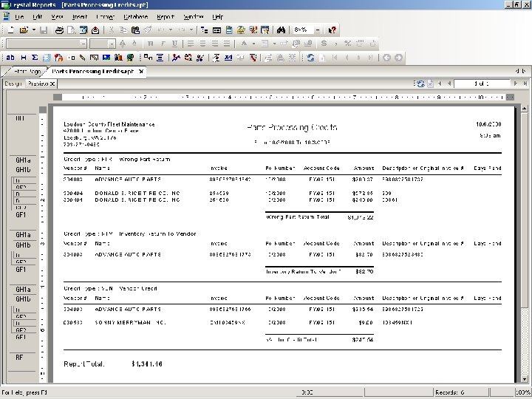
Task: Switch to the Design tab
Action: 13,83
